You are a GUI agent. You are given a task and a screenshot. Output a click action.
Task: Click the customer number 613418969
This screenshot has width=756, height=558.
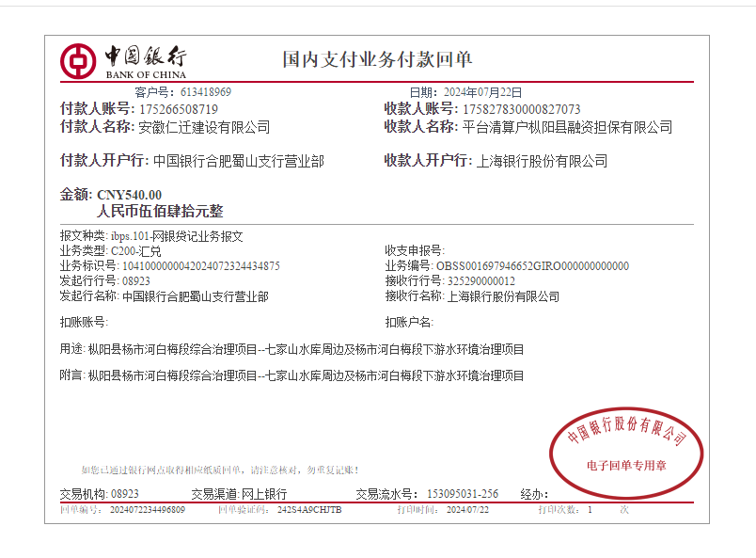pos(205,92)
